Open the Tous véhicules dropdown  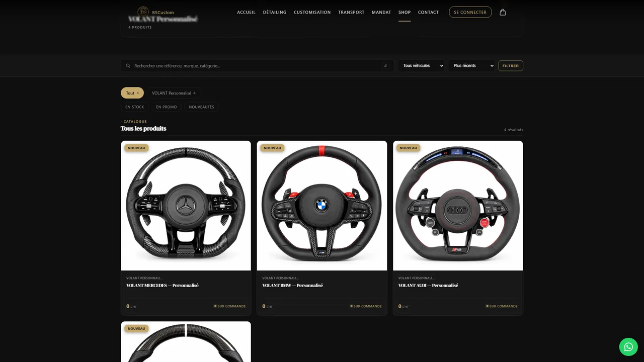point(422,65)
